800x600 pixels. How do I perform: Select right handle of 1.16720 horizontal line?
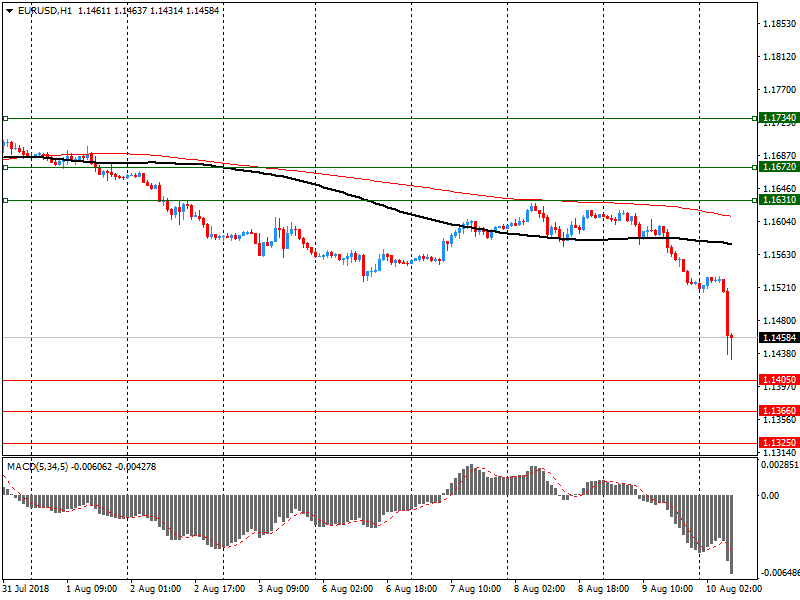coord(755,167)
